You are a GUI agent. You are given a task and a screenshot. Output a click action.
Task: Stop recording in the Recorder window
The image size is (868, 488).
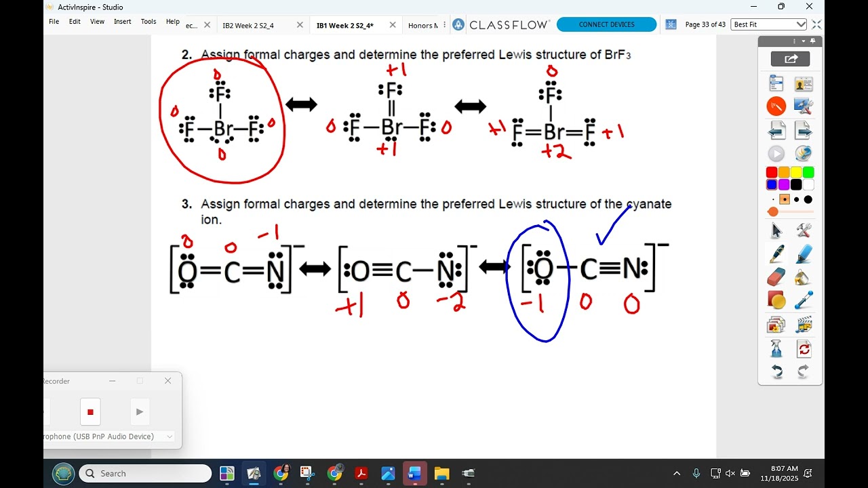[x=90, y=411]
